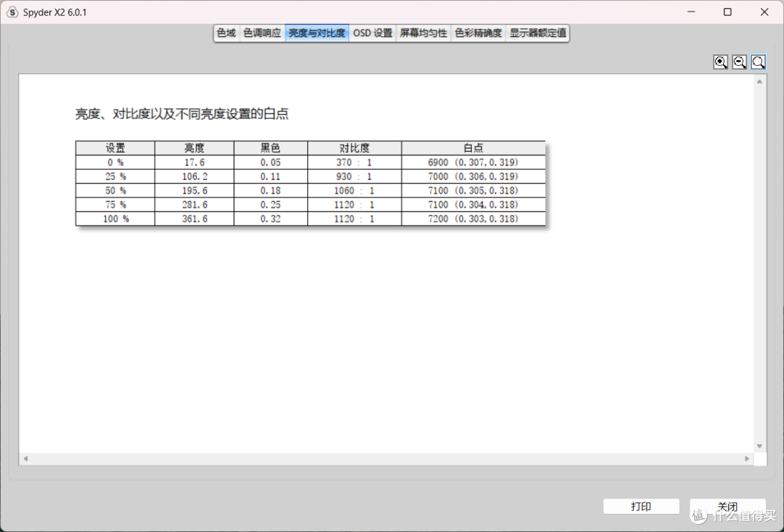Click the contrast value 930 : 1
The image size is (784, 532).
point(354,176)
